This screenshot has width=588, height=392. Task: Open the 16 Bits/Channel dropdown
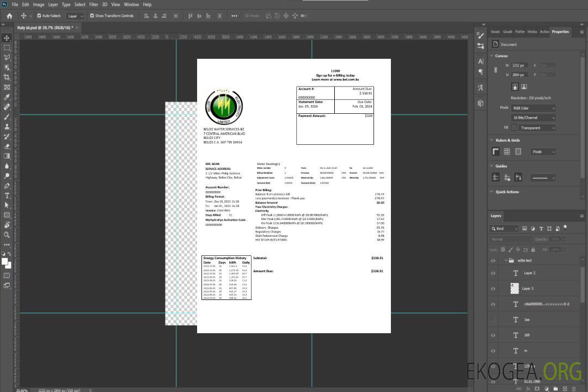pyautogui.click(x=533, y=118)
